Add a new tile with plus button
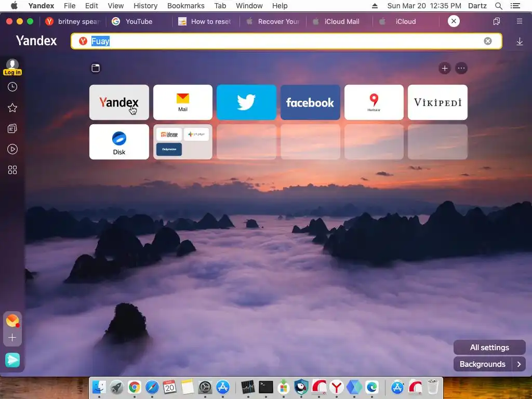Screen dimensions: 532x399 445,69
